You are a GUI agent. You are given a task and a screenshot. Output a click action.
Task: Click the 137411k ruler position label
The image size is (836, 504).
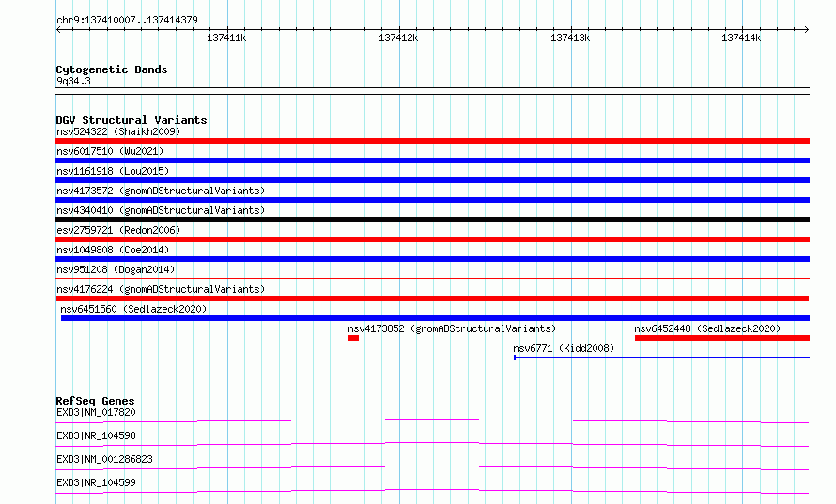click(x=226, y=38)
